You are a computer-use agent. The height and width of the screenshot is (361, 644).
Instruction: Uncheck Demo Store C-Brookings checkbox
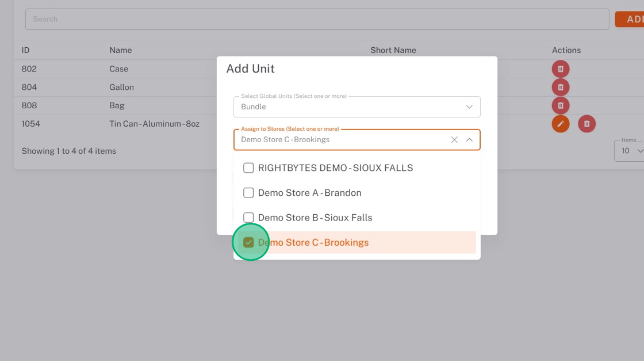[248, 242]
